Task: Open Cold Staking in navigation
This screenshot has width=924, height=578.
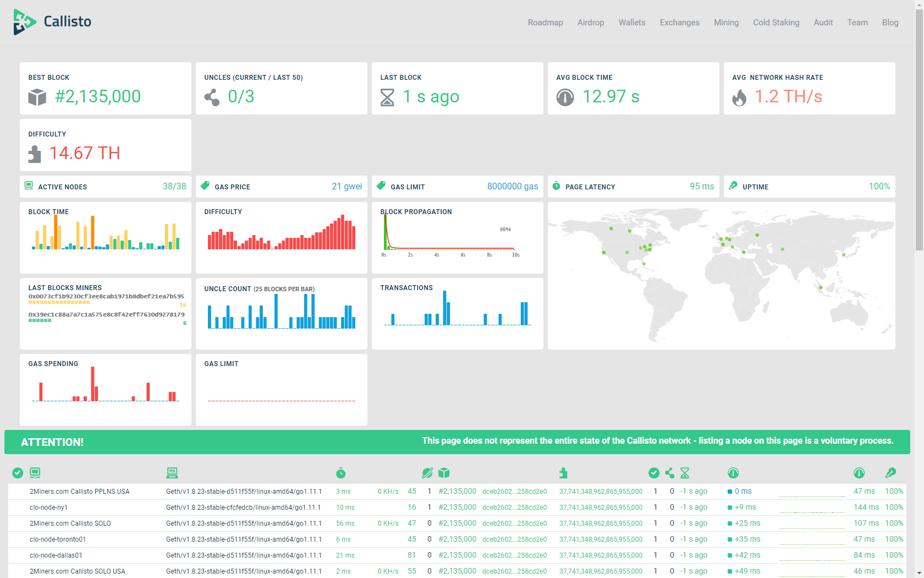Action: point(776,23)
